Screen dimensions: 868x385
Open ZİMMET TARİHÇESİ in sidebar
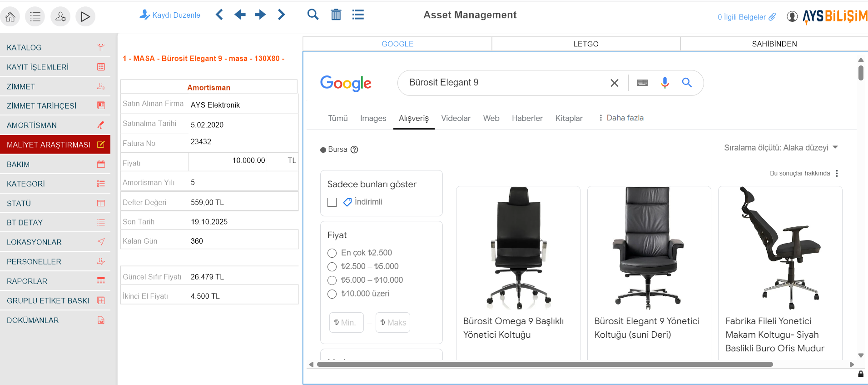55,106
